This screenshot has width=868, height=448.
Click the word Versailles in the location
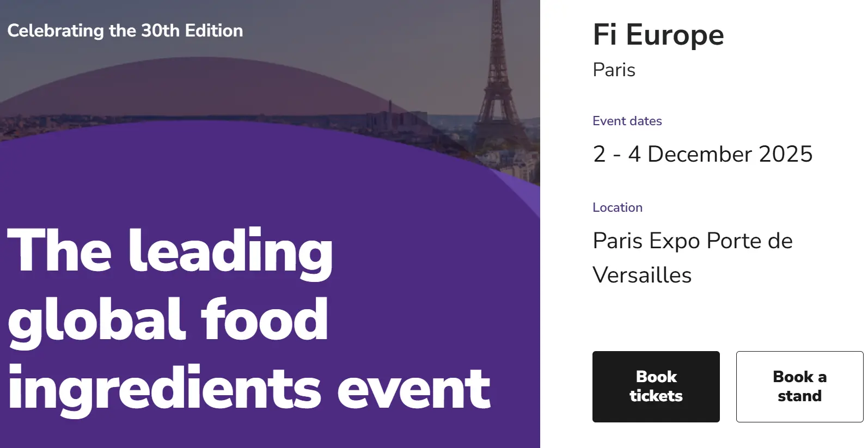(641, 275)
